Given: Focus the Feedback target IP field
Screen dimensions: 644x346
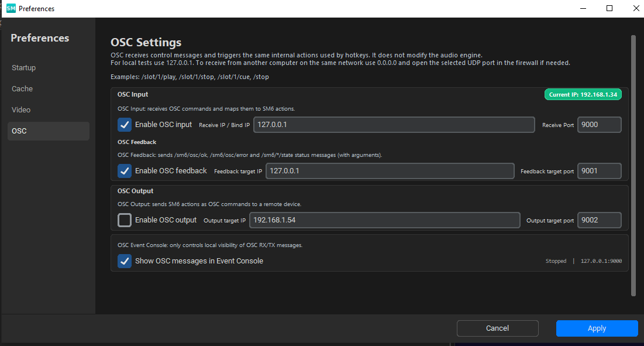Looking at the screenshot, I should (390, 171).
